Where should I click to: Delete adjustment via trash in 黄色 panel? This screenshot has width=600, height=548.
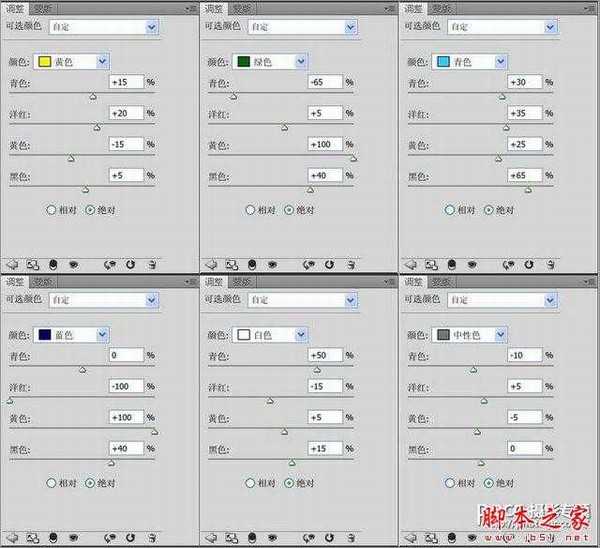coord(152,264)
